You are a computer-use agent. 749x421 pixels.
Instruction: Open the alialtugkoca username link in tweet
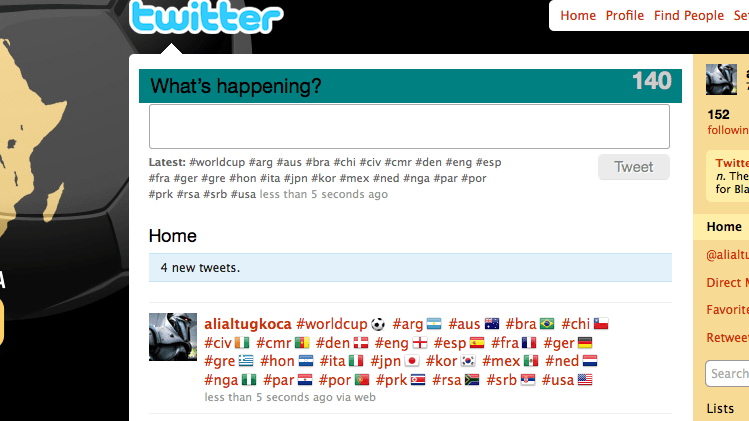[x=248, y=324]
